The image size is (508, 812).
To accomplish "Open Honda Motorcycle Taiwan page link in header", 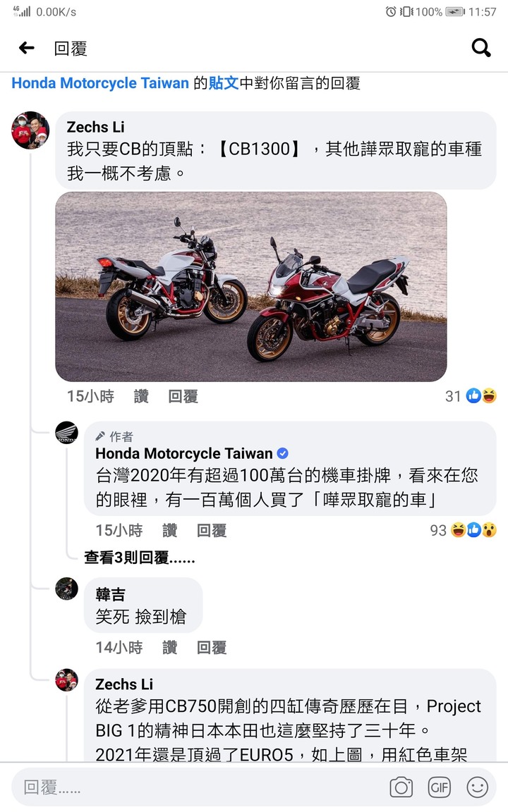I will 100,83.
